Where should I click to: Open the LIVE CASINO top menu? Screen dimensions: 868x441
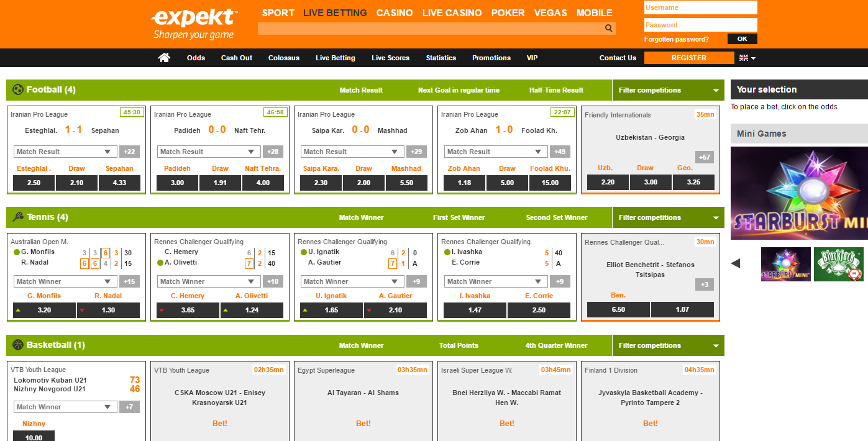point(452,13)
